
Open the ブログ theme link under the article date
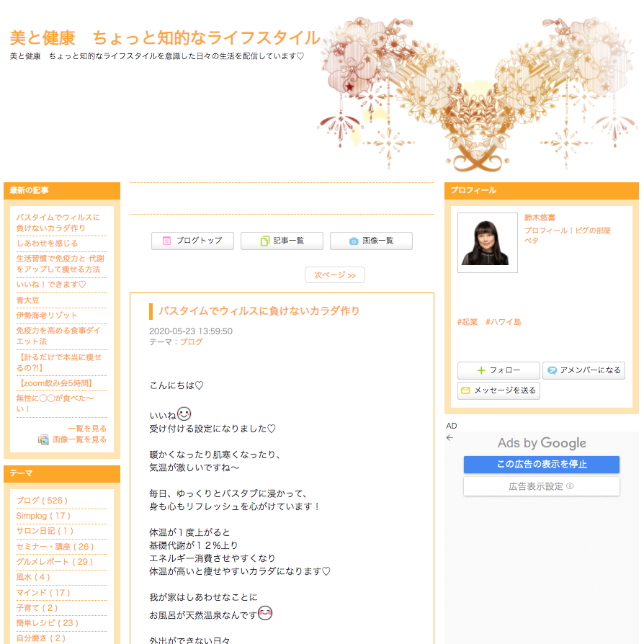pyautogui.click(x=192, y=342)
